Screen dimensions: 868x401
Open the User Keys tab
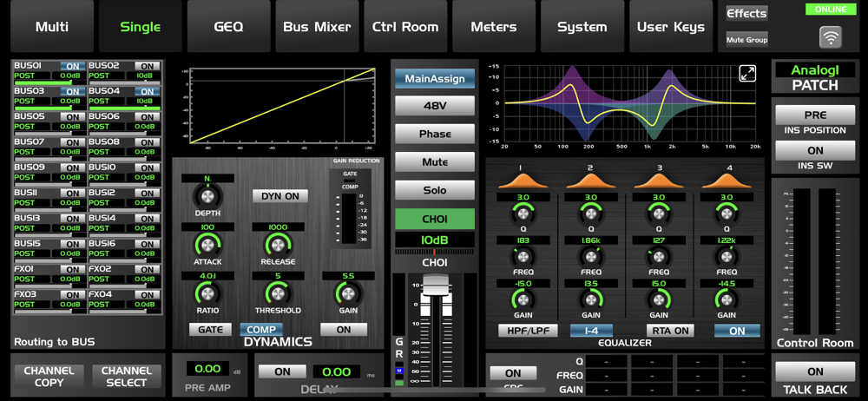point(671,27)
